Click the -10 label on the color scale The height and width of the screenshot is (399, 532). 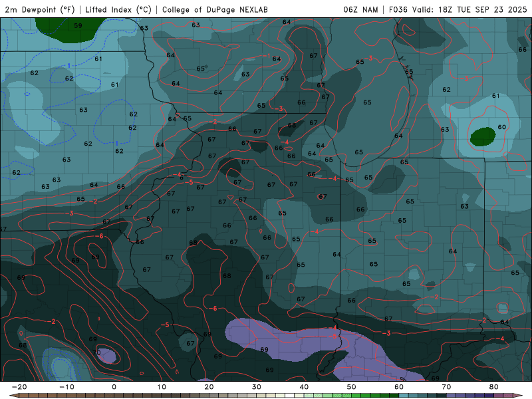click(66, 387)
